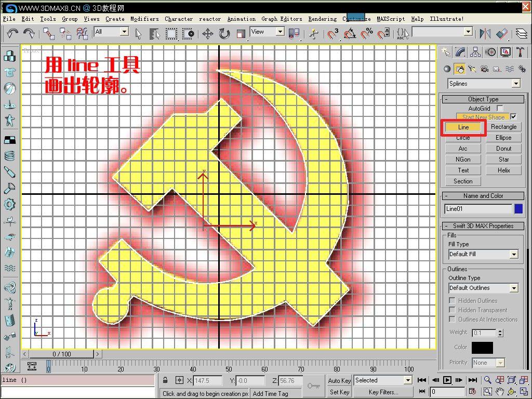Switch to the Hierarchy panel tab

point(475,52)
